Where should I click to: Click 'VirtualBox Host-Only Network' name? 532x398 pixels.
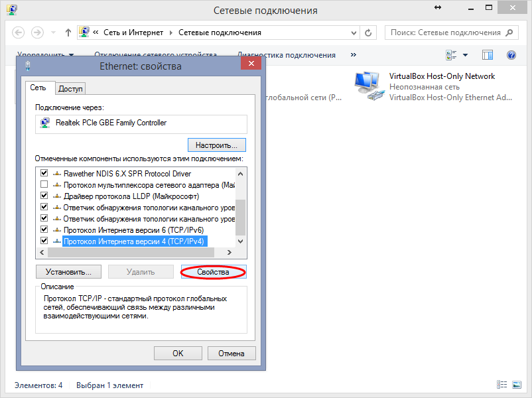[442, 76]
